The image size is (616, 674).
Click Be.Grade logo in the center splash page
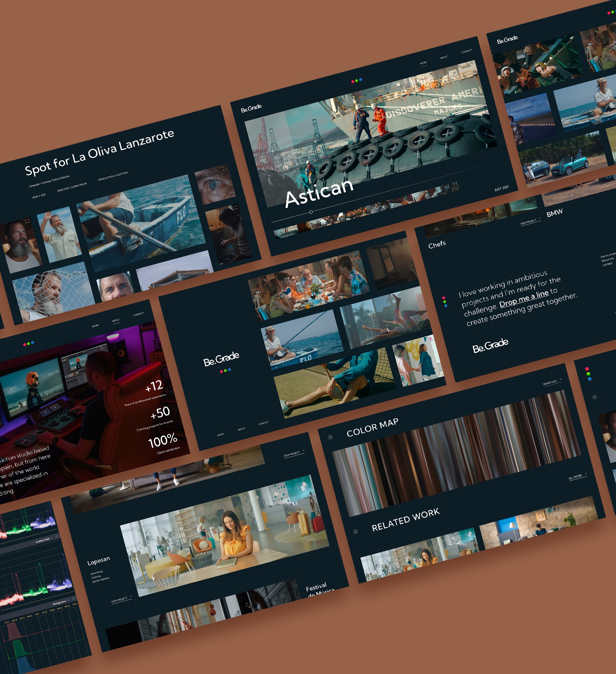pos(221,359)
